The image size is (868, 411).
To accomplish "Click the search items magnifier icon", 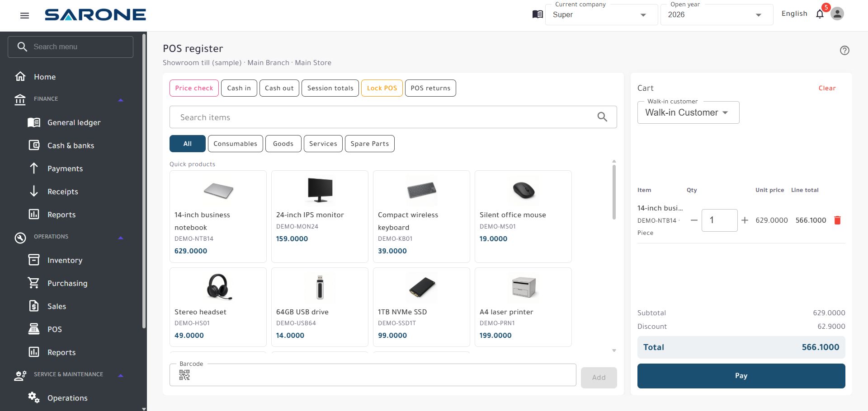I will tap(602, 117).
